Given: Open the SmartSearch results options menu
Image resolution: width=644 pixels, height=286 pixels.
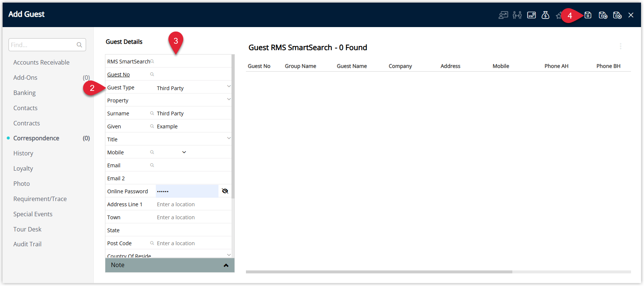Looking at the screenshot, I should pyautogui.click(x=620, y=46).
